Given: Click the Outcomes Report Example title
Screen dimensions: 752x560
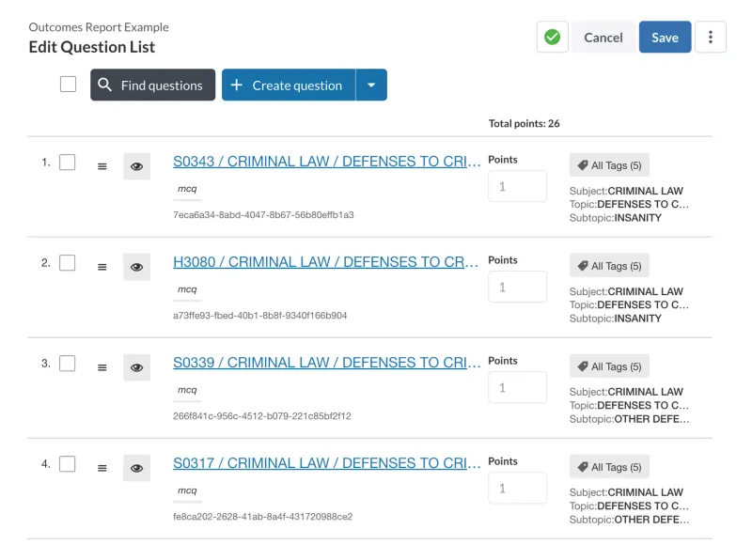Looking at the screenshot, I should [99, 27].
